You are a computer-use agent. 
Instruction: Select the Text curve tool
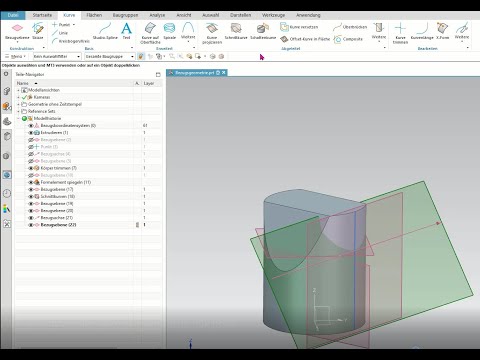(126, 31)
